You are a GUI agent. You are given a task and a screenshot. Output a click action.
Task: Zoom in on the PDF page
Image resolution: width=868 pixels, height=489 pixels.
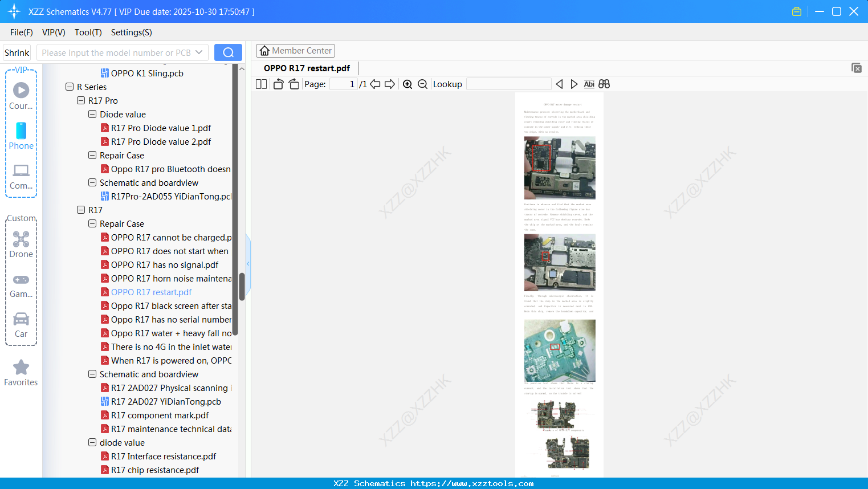point(407,84)
